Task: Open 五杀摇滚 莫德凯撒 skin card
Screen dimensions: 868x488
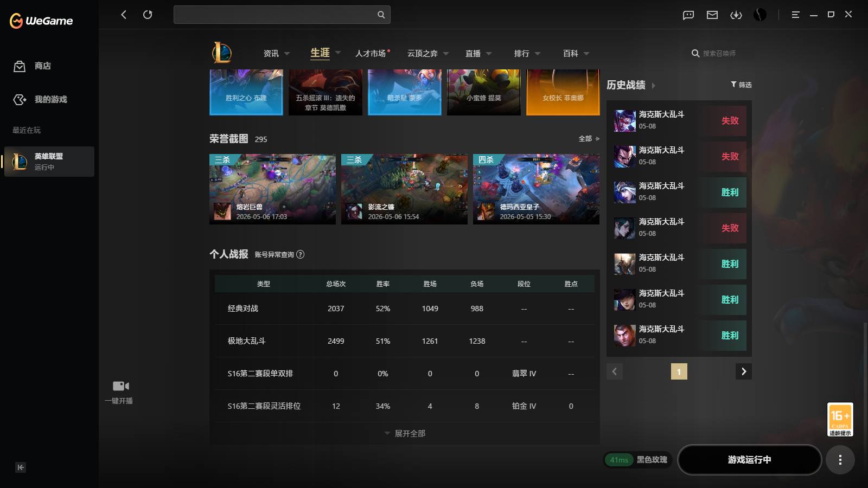Action: pos(325,92)
